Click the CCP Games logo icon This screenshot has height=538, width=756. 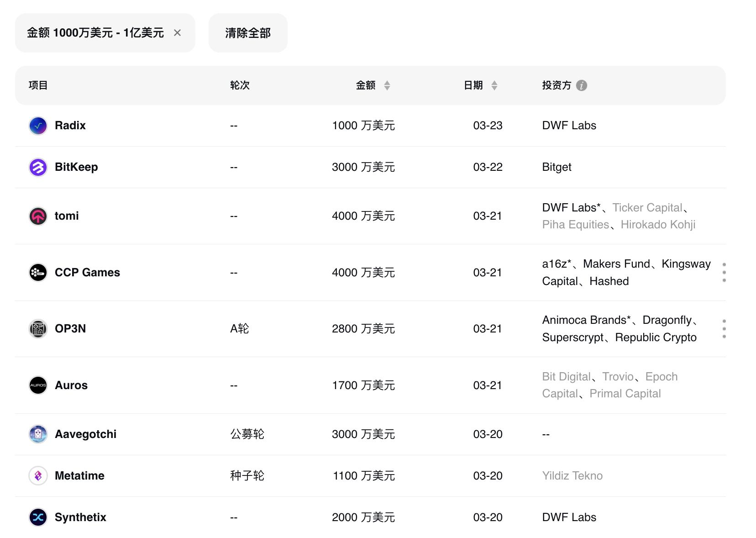click(x=38, y=273)
